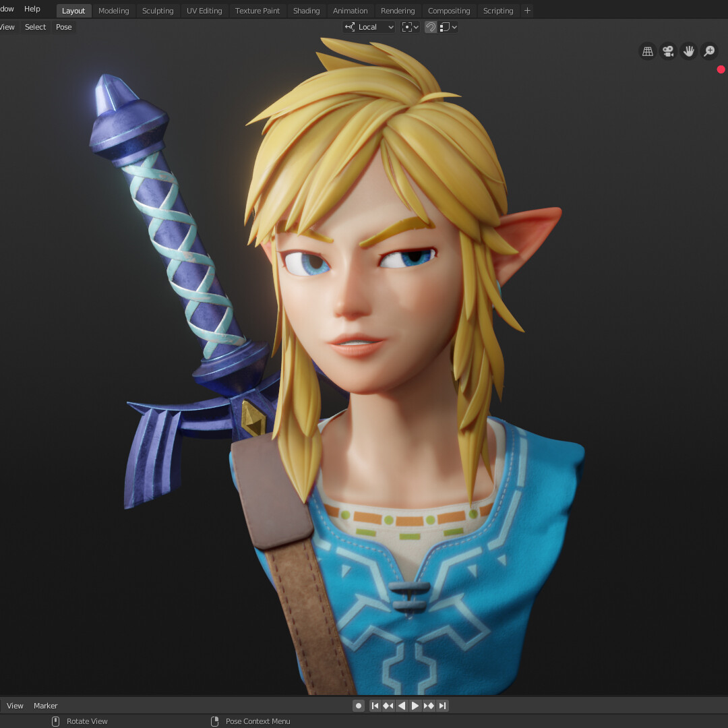
Task: Click the zoom view magnifier icon
Action: click(x=709, y=51)
